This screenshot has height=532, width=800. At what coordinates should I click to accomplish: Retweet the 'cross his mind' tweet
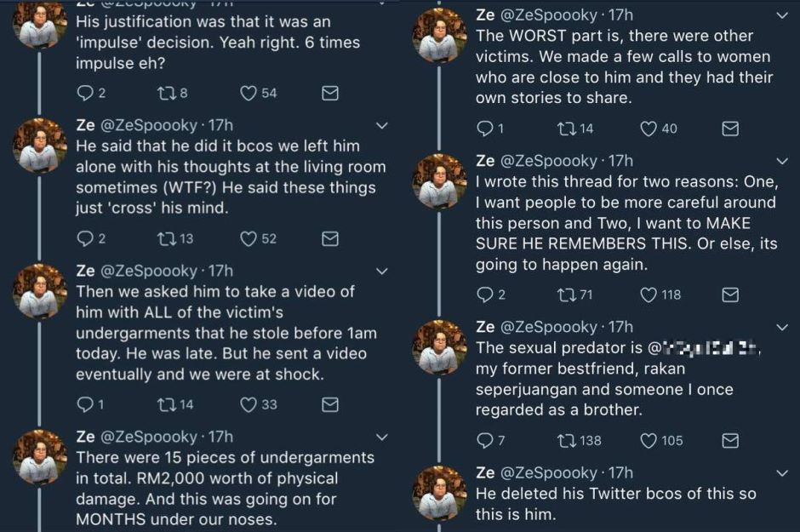click(x=166, y=238)
